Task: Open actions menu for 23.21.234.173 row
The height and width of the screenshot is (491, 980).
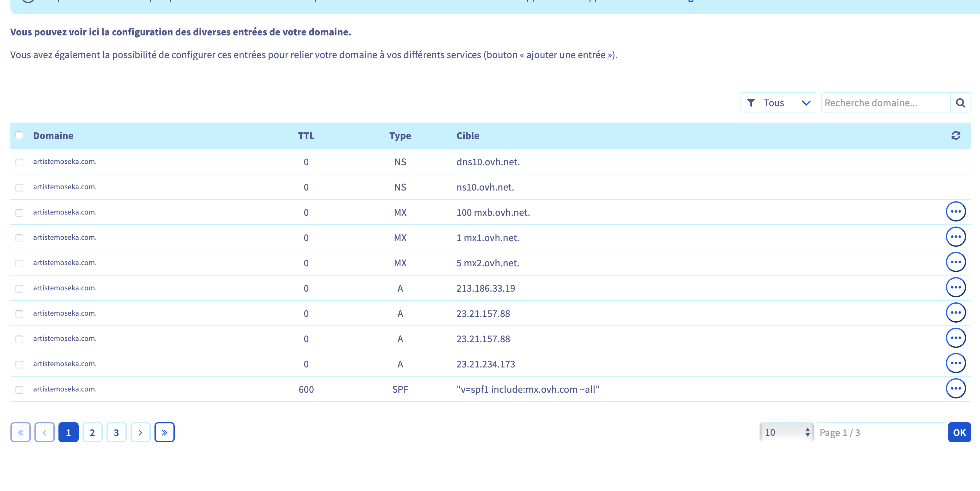Action: point(955,363)
